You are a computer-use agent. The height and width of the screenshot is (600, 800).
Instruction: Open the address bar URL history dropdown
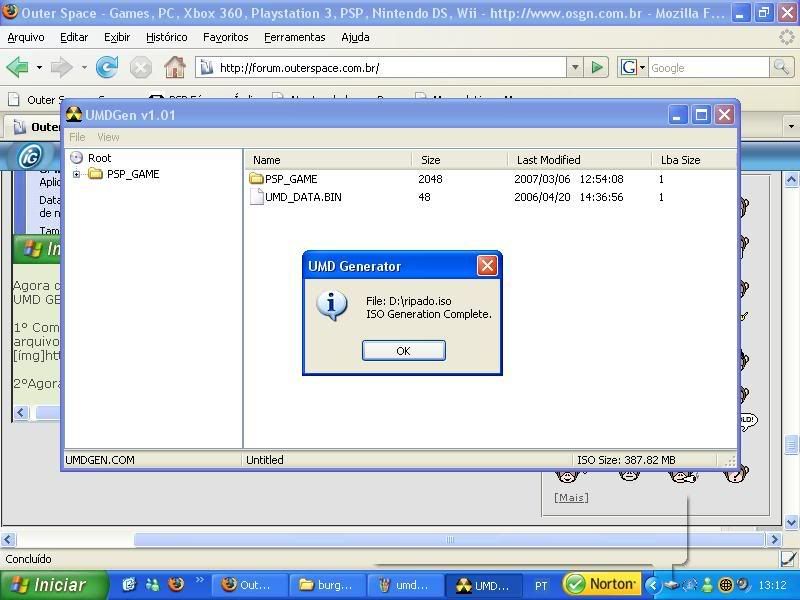[x=574, y=67]
